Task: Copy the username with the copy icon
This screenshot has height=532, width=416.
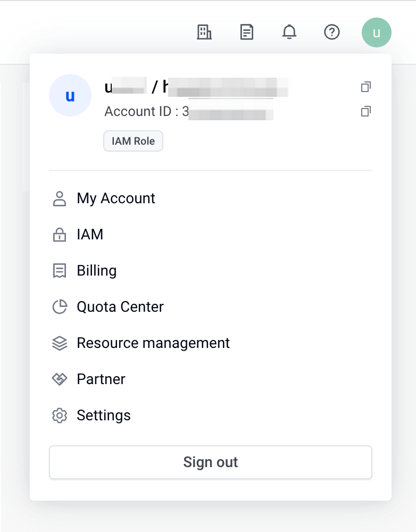Action: tap(366, 87)
